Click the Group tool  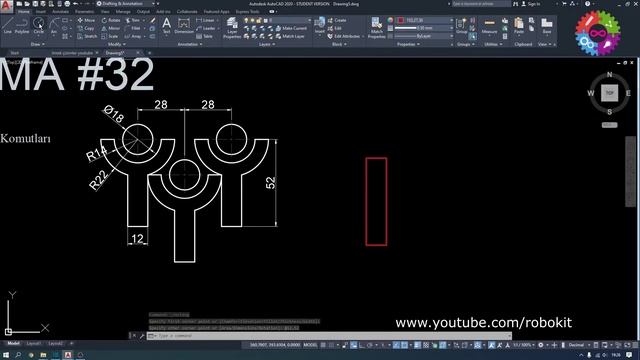pyautogui.click(x=462, y=25)
